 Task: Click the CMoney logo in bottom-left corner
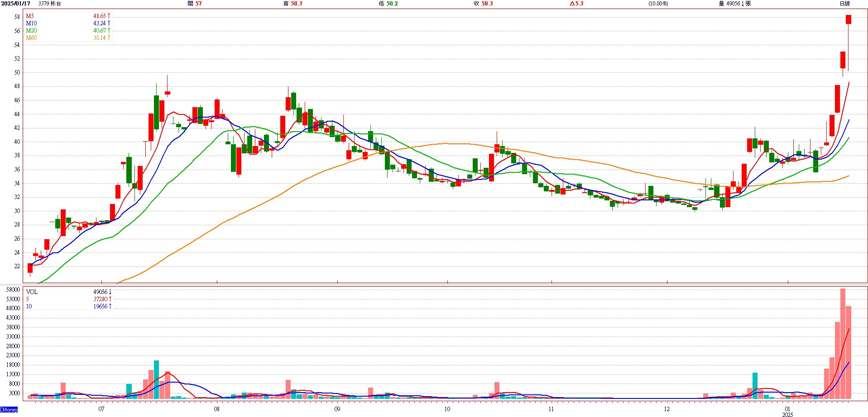pos(9,410)
